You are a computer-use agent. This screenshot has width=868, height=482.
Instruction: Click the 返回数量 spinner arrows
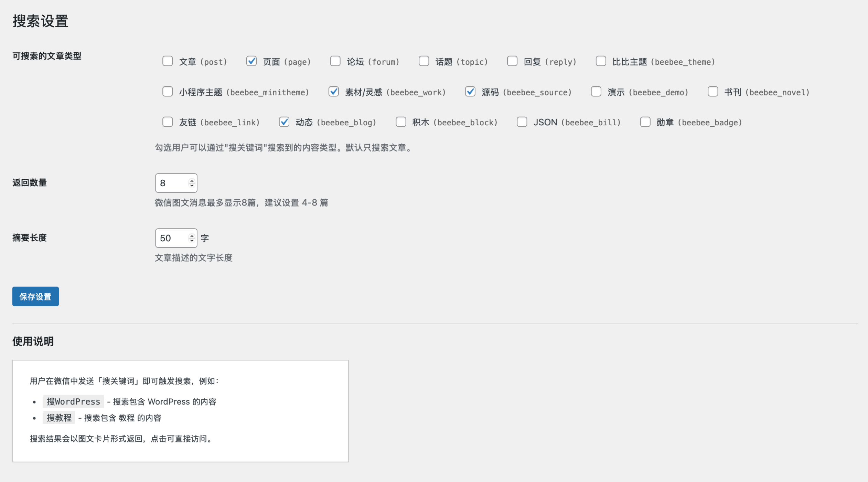[192, 183]
